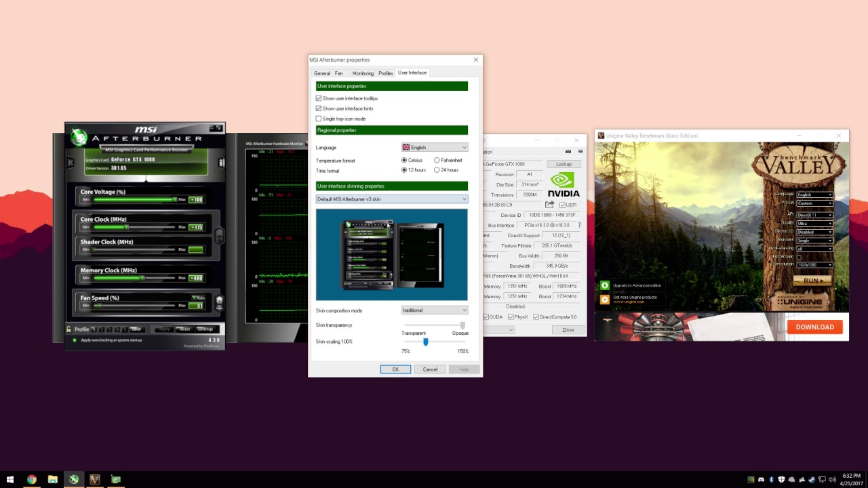This screenshot has width=868, height=488.
Task: Select 24 hours time format
Action: (x=437, y=169)
